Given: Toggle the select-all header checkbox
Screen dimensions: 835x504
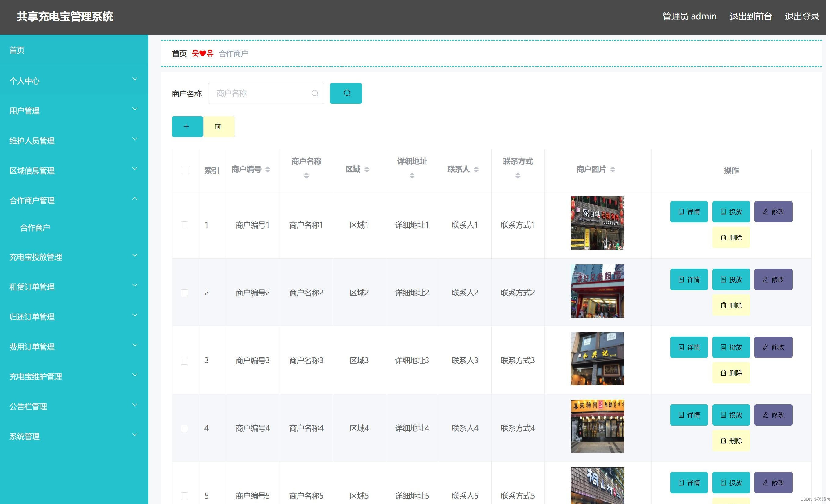Looking at the screenshot, I should click(x=185, y=170).
